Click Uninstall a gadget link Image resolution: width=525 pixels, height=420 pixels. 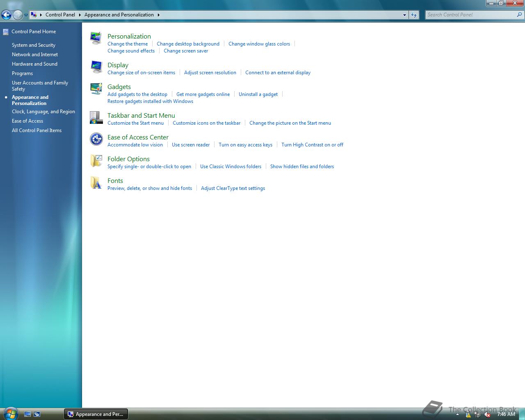(258, 94)
